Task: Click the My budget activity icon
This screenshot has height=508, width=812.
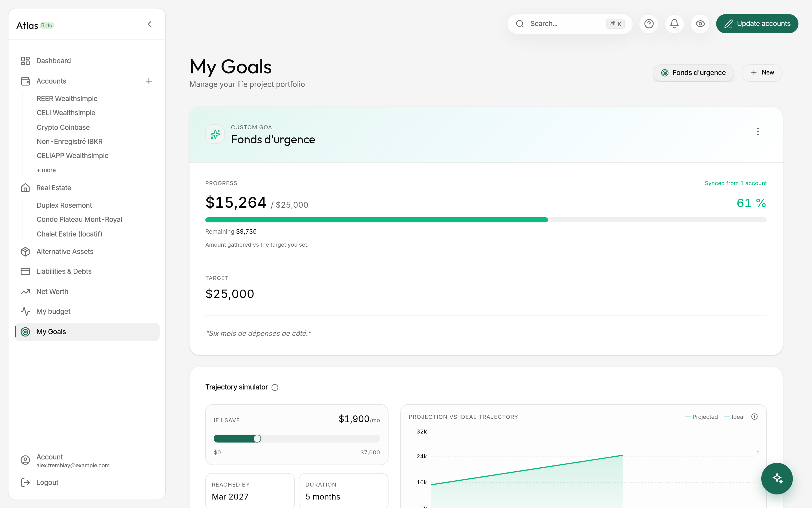Action: coord(25,312)
